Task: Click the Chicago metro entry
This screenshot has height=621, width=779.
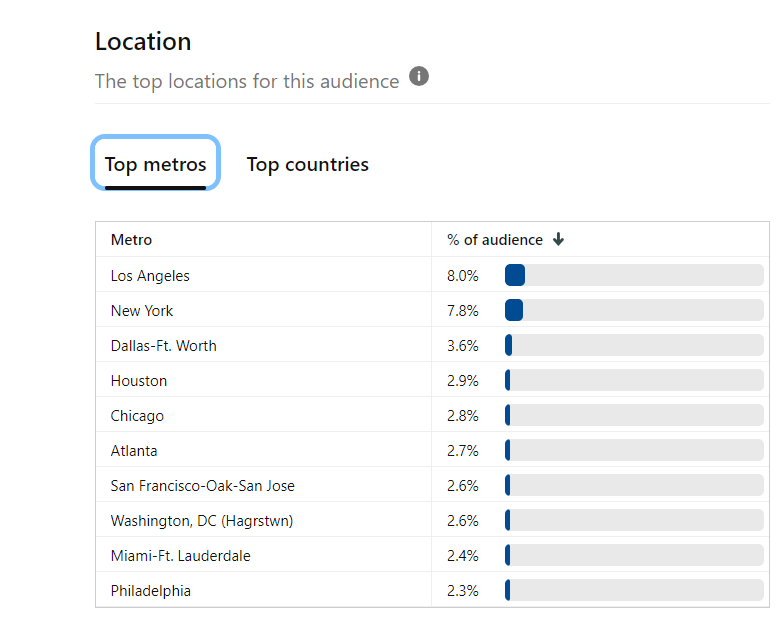Action: [137, 416]
